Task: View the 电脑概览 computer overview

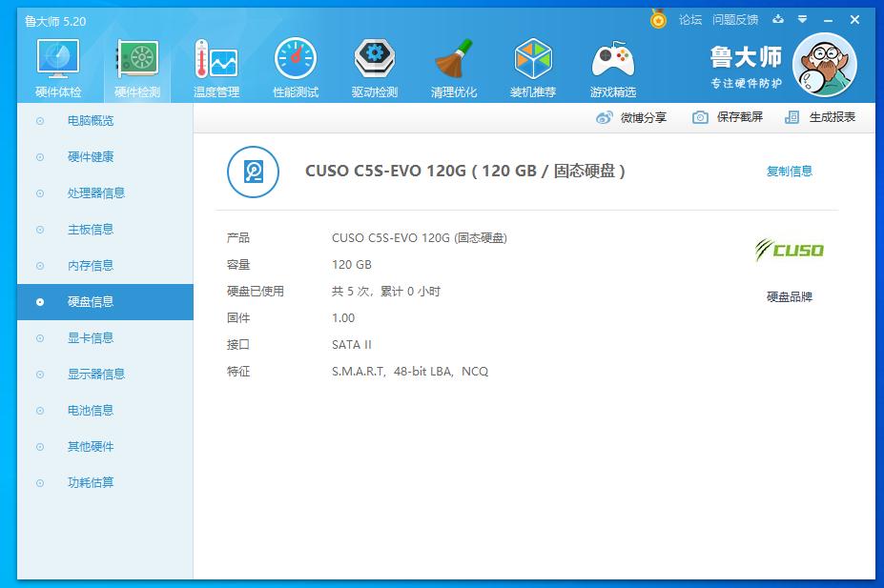Action: tap(92, 120)
